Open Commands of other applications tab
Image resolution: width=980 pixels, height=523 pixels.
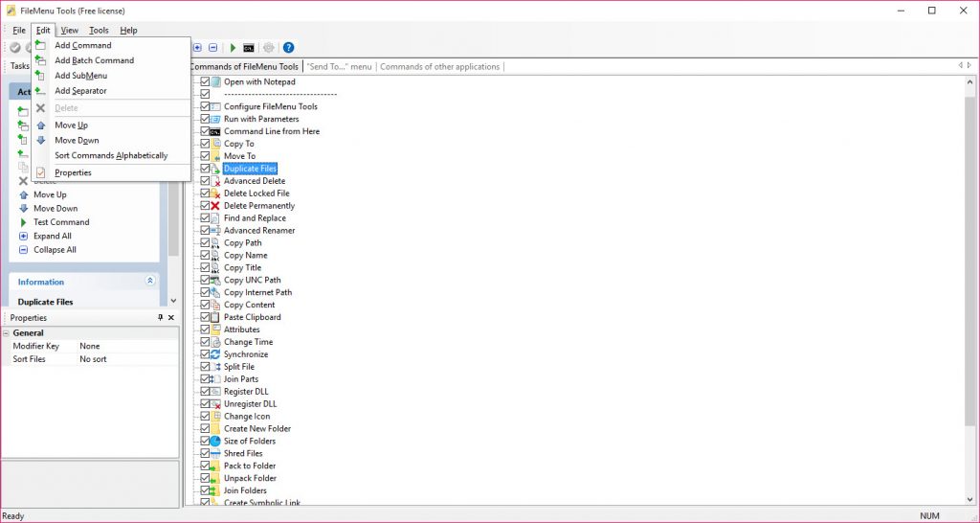[x=440, y=66]
